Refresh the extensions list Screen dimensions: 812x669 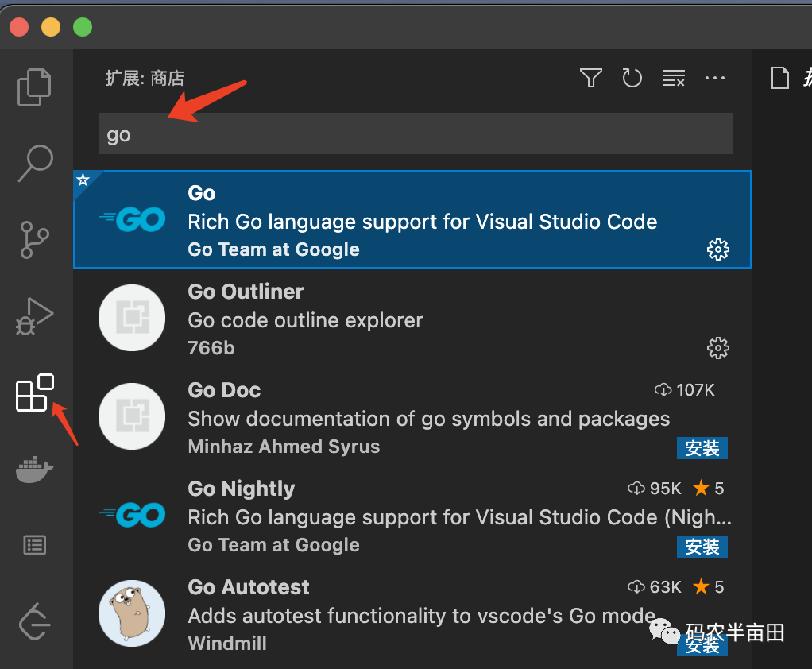tap(632, 78)
